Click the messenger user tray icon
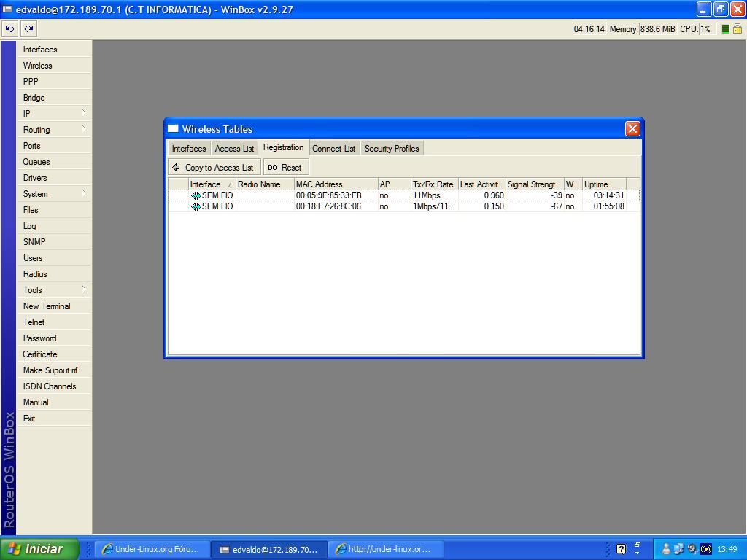The width and height of the screenshot is (747, 560). coord(666,549)
